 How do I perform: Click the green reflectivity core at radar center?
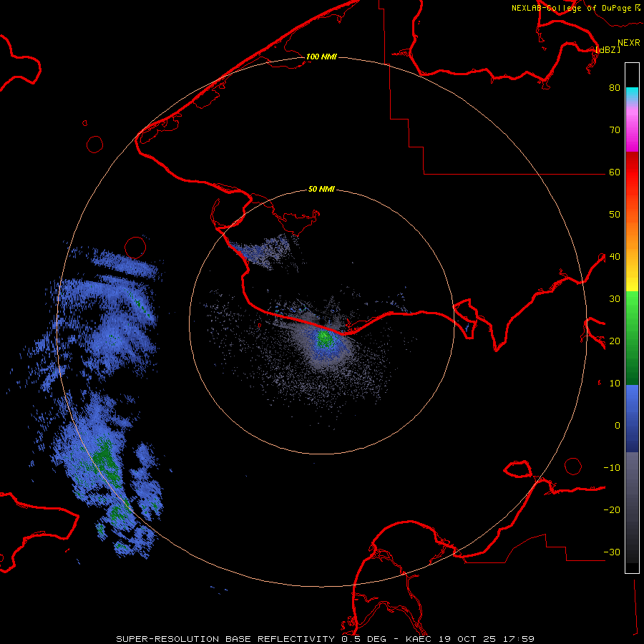coord(325,338)
